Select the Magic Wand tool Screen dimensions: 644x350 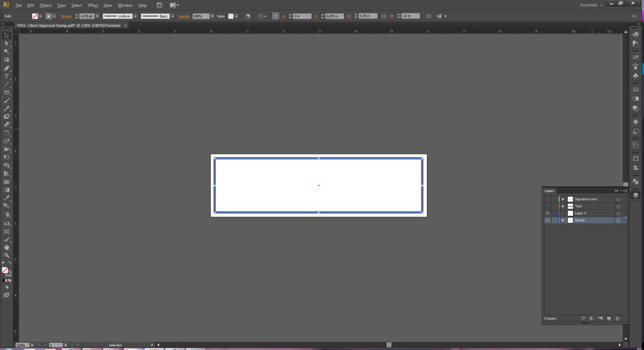6,52
